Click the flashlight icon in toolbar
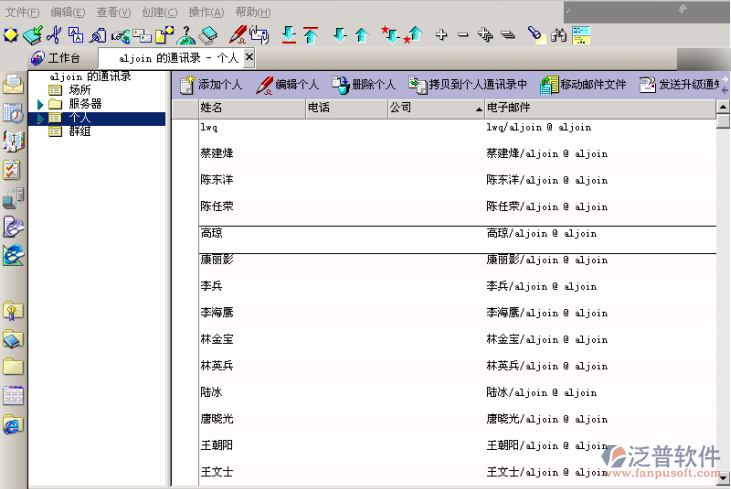 point(535,36)
